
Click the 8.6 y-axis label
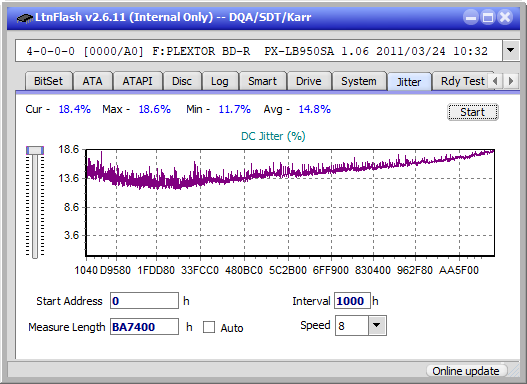71,207
